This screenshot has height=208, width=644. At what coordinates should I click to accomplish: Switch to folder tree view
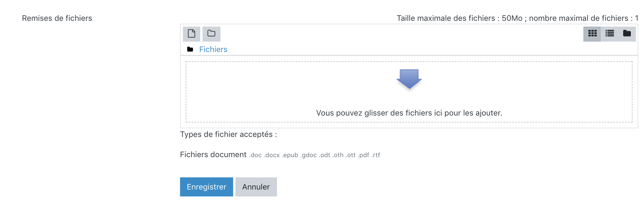627,34
